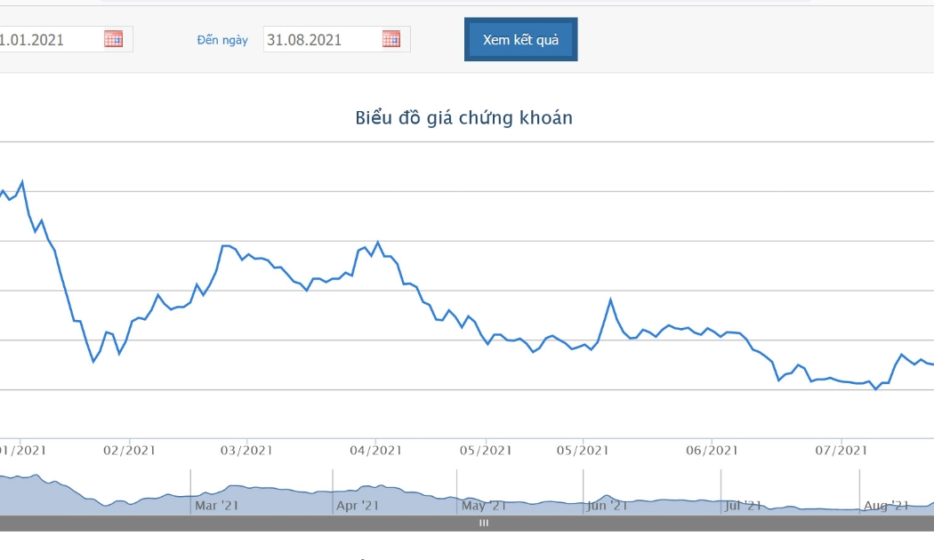Screen dimensions: 934x560
Task: Click the Mar '21 marker in navigator
Action: [x=217, y=505]
